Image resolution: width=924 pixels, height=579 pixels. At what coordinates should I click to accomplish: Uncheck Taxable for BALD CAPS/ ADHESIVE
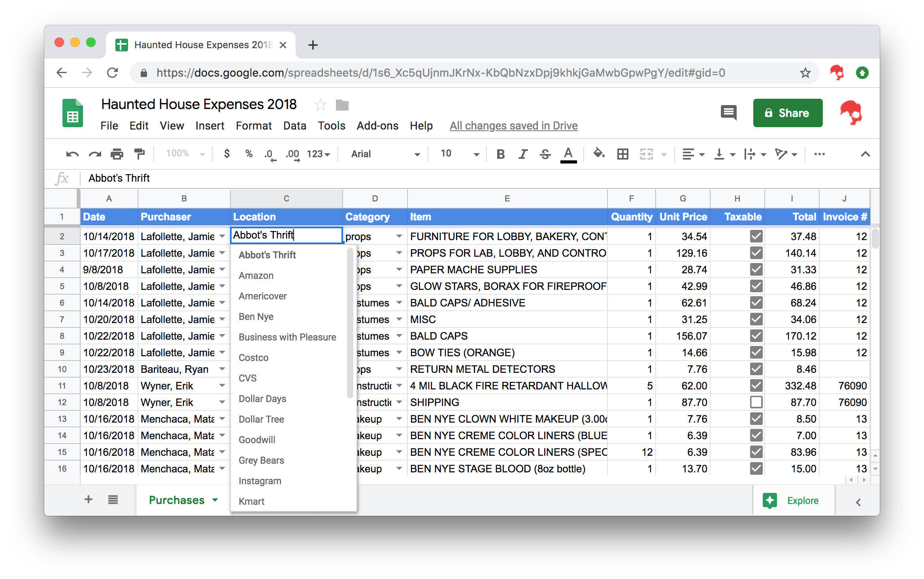tap(756, 303)
